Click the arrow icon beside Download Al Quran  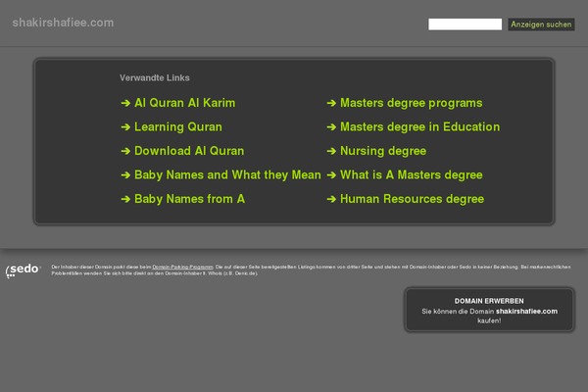125,151
